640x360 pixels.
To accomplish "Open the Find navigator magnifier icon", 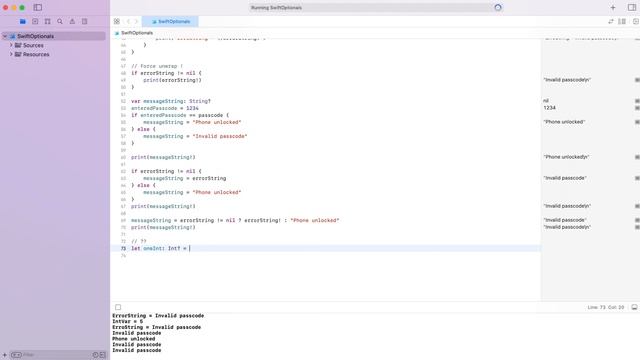I will coord(60,21).
